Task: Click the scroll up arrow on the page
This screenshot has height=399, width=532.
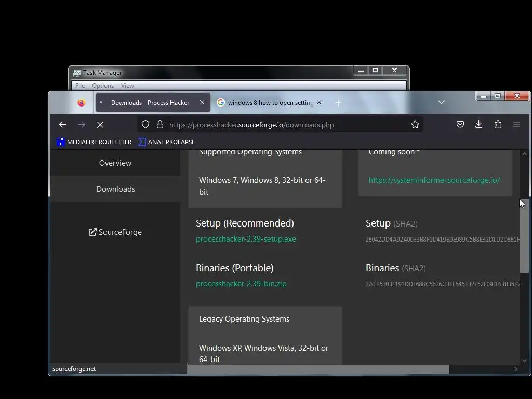Action: (524, 154)
